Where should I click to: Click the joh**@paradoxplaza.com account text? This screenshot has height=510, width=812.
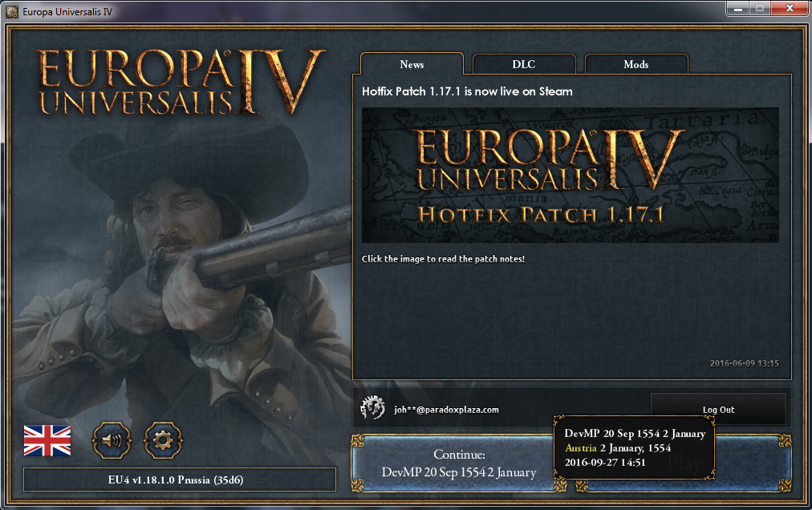[446, 410]
